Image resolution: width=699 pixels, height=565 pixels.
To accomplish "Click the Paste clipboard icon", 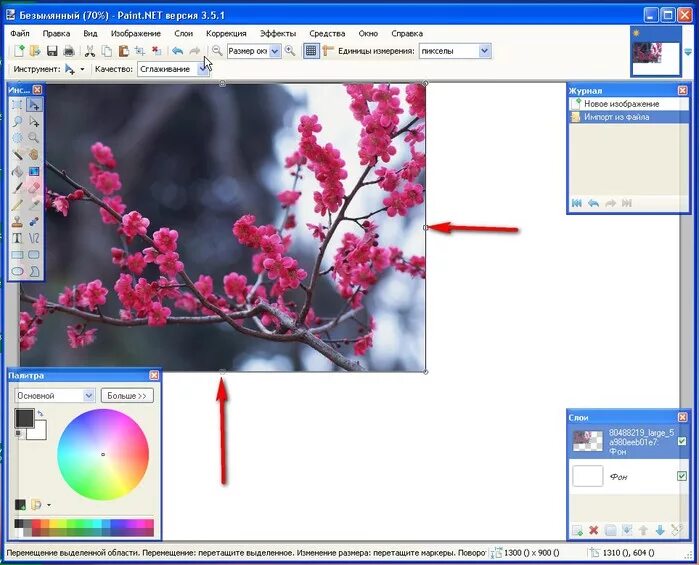I will pos(123,51).
